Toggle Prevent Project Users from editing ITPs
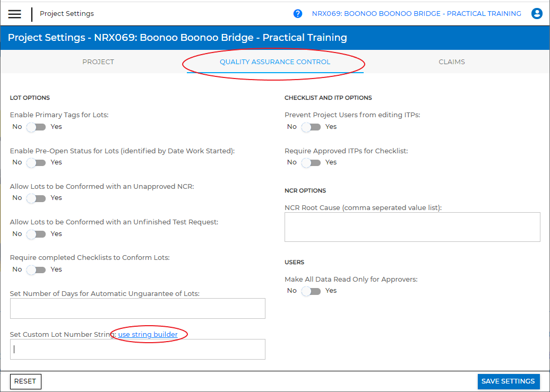Screen dimensions: 550x392 click(x=311, y=127)
